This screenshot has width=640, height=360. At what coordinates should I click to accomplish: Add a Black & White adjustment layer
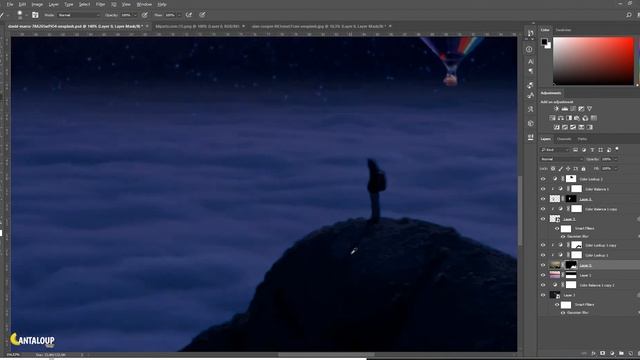(x=569, y=118)
